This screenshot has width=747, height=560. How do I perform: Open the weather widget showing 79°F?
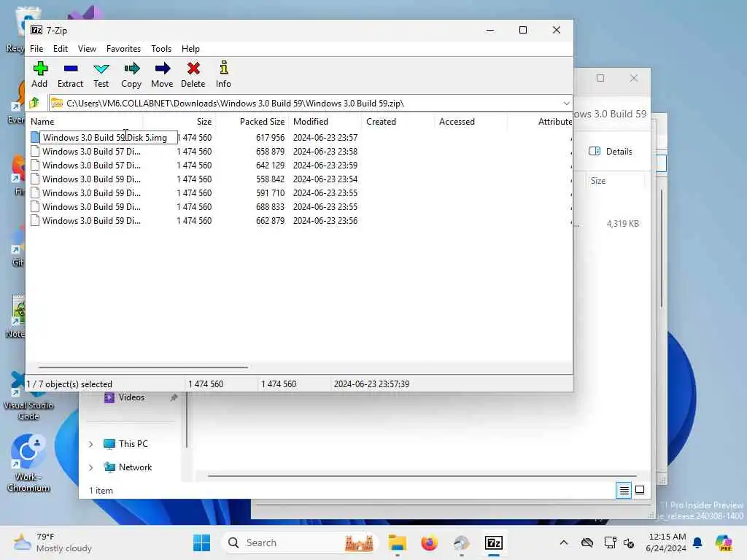[x=53, y=542]
